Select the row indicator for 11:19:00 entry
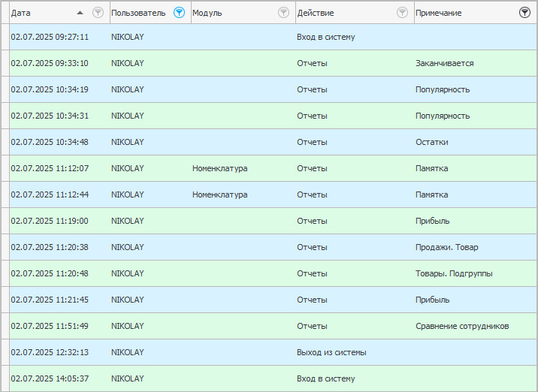This screenshot has width=538, height=392. point(5,221)
